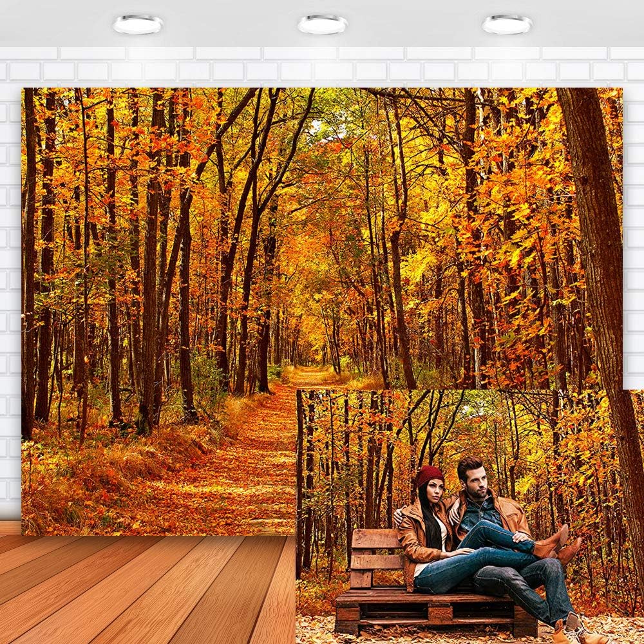The image size is (644, 644).
Task: Click the inset photo of the couple on the bench
Action: tap(470, 516)
